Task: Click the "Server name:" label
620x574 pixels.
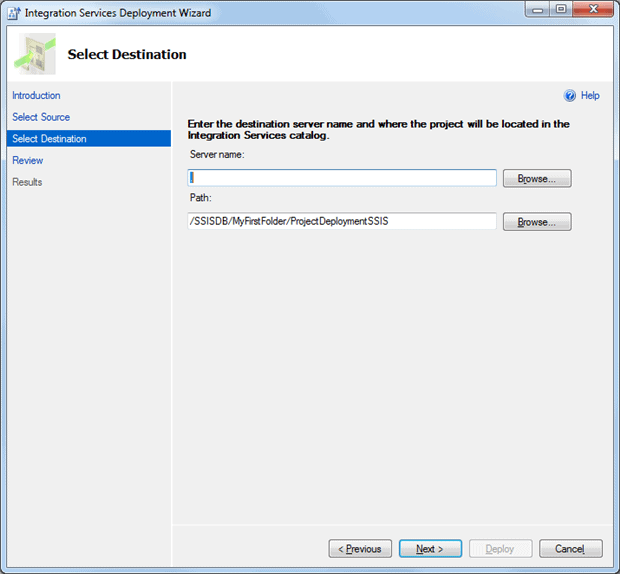Action: 217,155
